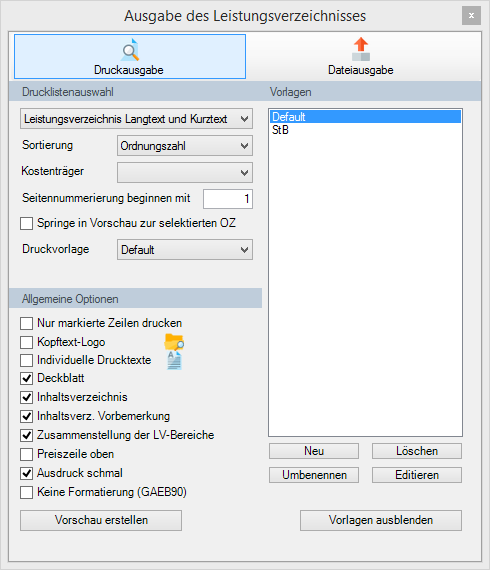The image size is (490, 570).
Task: Open the Druckvorlage Default dropdown
Action: click(x=185, y=249)
